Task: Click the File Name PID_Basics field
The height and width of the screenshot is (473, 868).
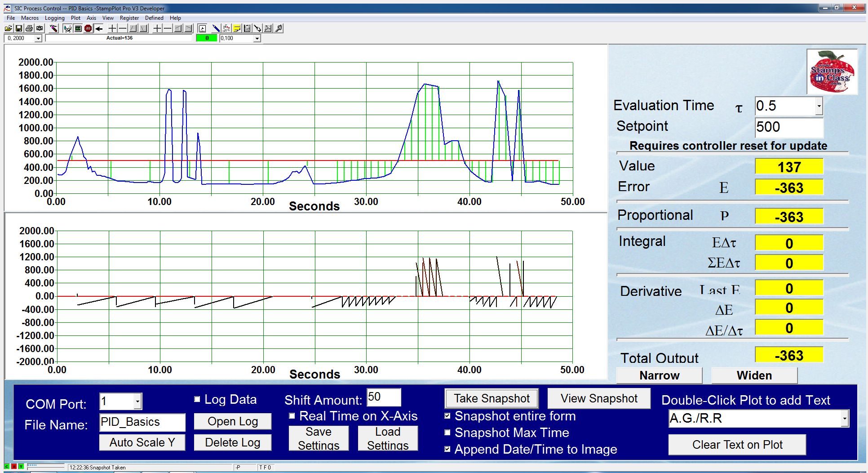Action: tap(142, 422)
